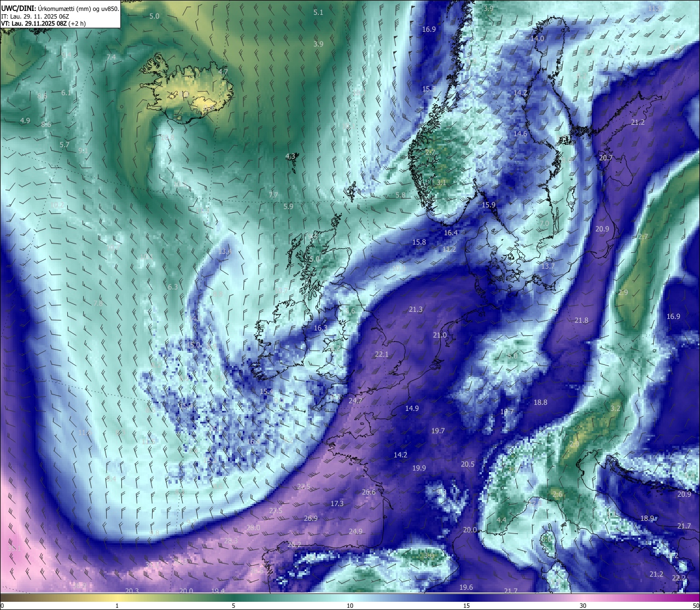Click the 4.4 value over the Alps
700x610 pixels.
pyautogui.click(x=501, y=519)
